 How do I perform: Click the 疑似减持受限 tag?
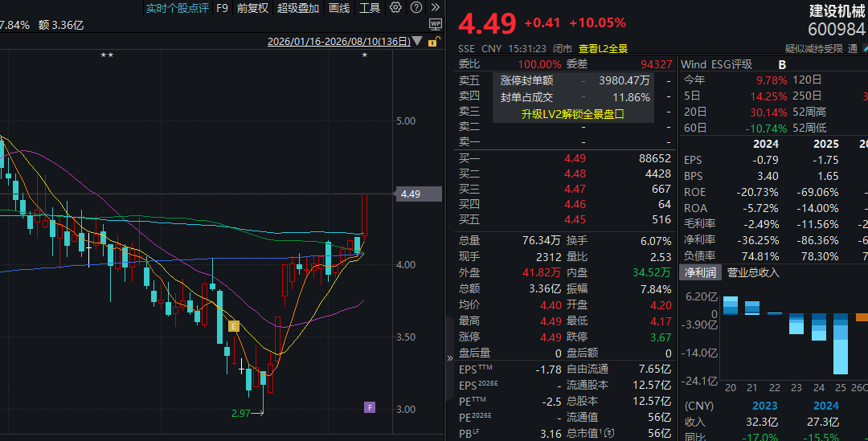click(x=813, y=49)
